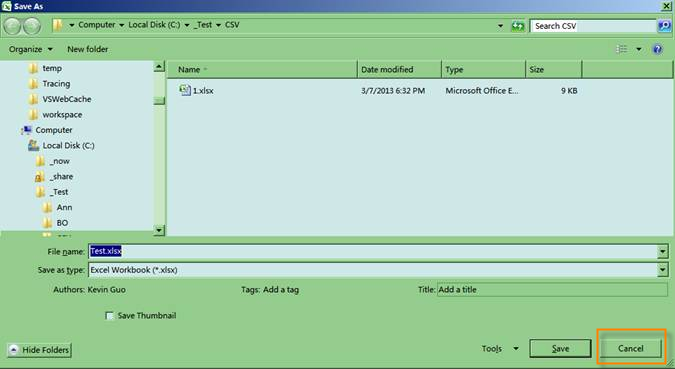Click the Cancel button
The width and height of the screenshot is (675, 369).
coord(631,348)
